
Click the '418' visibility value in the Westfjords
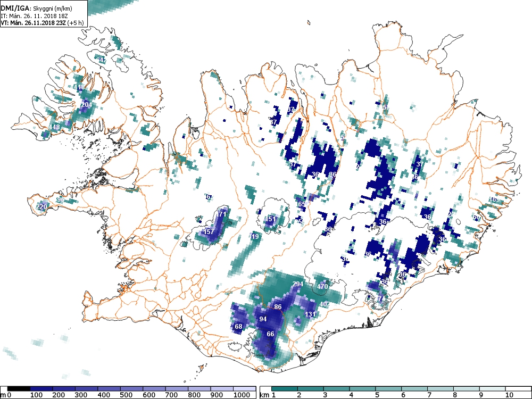pyautogui.click(x=79, y=88)
